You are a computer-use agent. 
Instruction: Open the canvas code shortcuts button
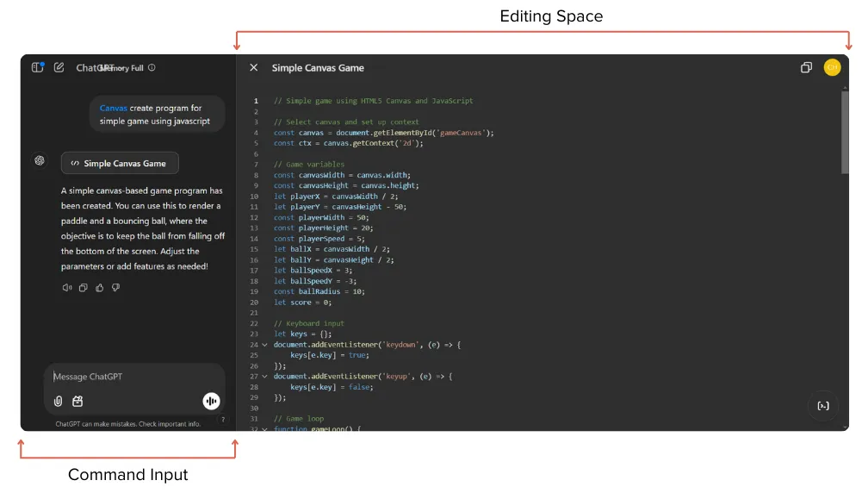823,405
